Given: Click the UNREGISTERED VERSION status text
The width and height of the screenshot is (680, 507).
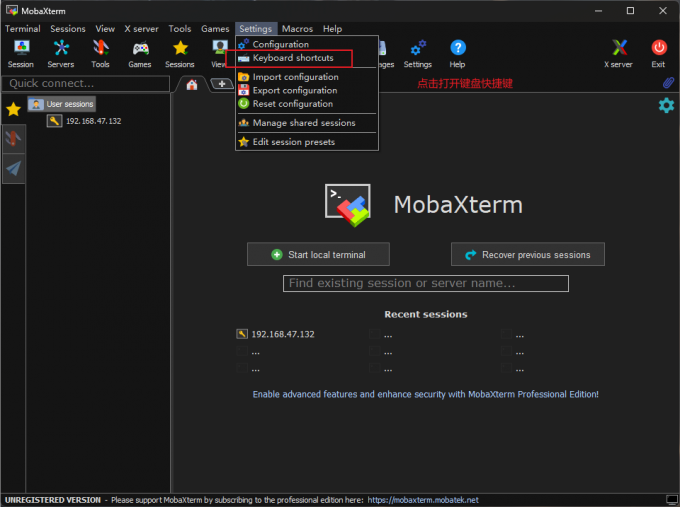Looking at the screenshot, I should (53, 500).
